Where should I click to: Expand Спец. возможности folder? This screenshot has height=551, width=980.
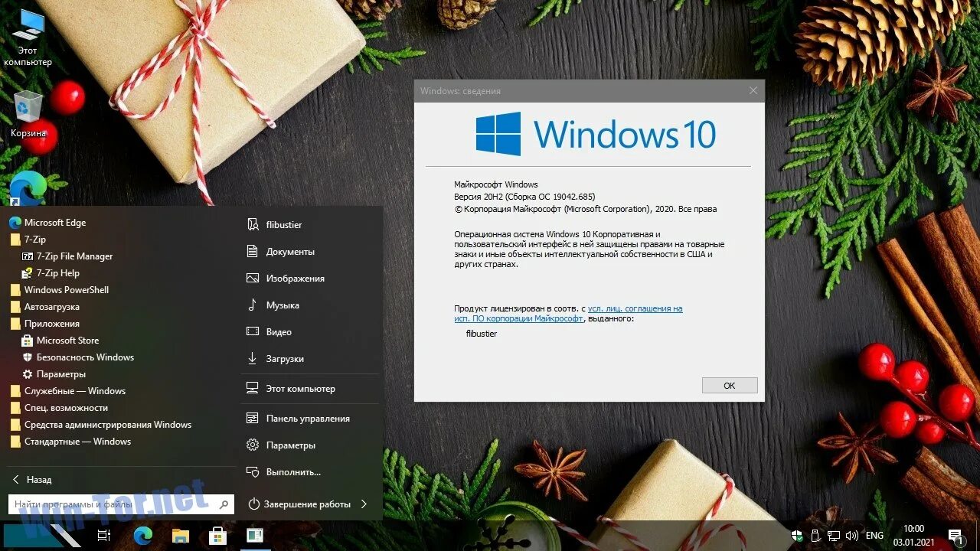click(59, 408)
